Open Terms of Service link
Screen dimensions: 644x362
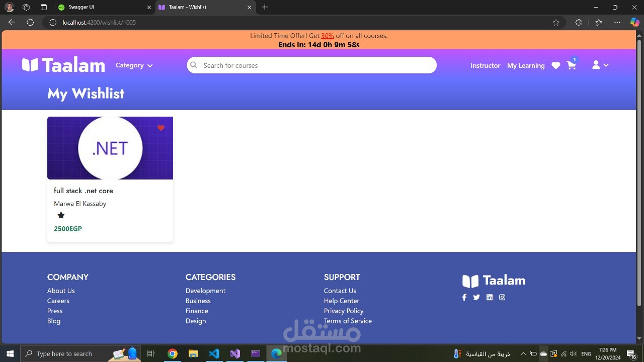(x=348, y=321)
